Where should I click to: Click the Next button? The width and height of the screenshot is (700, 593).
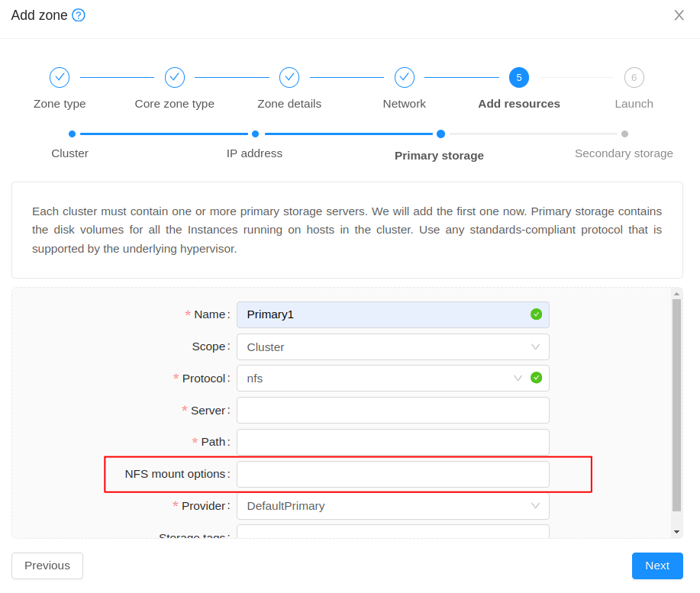(x=656, y=566)
